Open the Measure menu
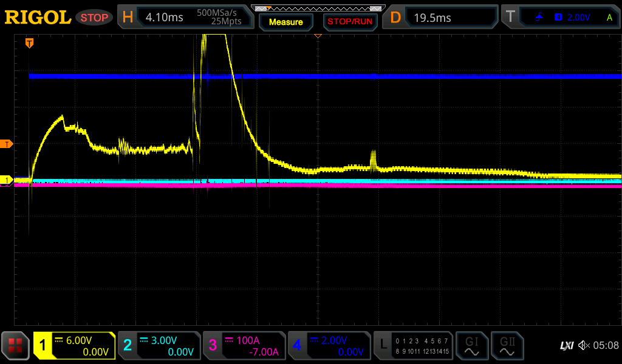622x364 pixels. coord(285,22)
